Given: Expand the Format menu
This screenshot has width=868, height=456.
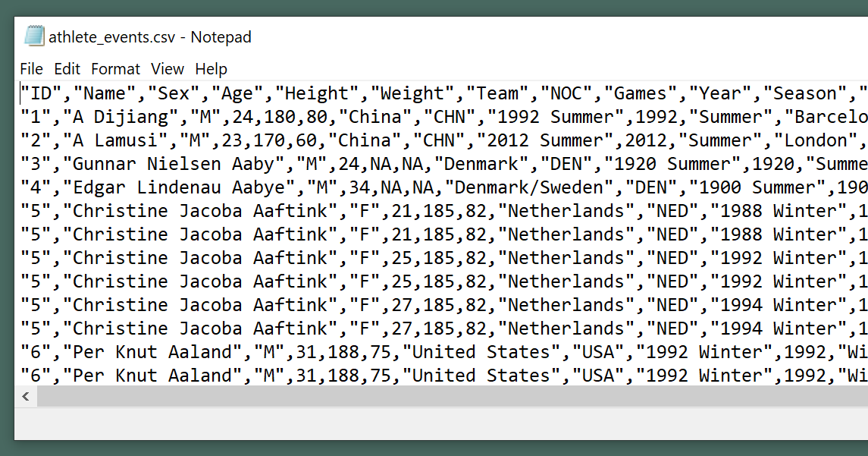Looking at the screenshot, I should (x=115, y=69).
